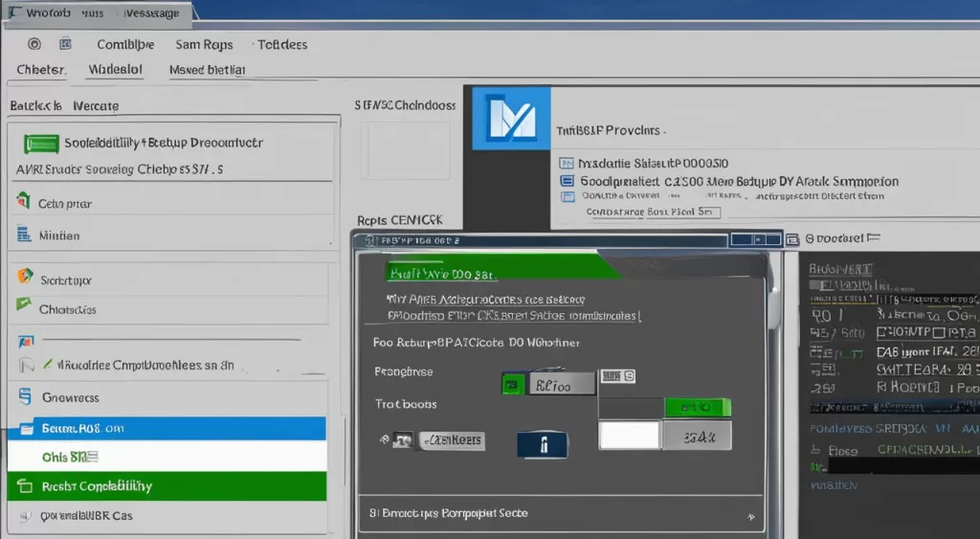
Task: Click the panel icon left of Gooderel
Action: pos(792,239)
